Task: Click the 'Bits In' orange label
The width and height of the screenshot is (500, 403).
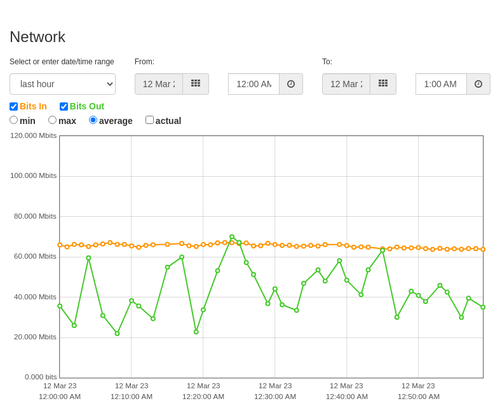Action: point(33,106)
